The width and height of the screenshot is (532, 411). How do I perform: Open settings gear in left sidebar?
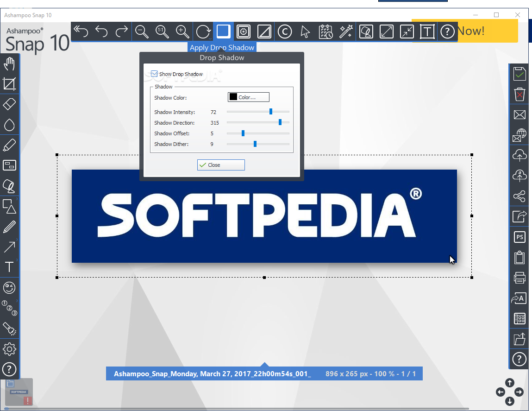point(10,349)
